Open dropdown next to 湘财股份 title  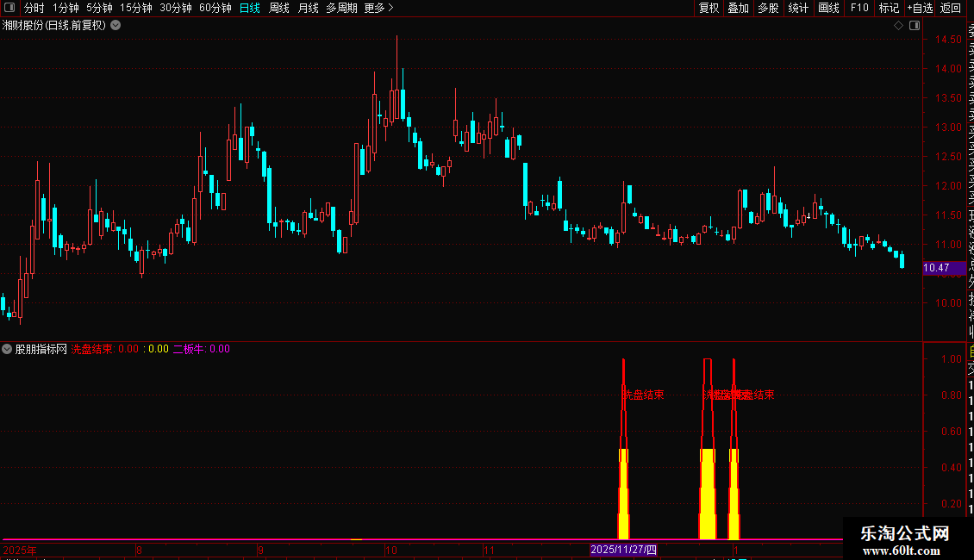pyautogui.click(x=116, y=26)
